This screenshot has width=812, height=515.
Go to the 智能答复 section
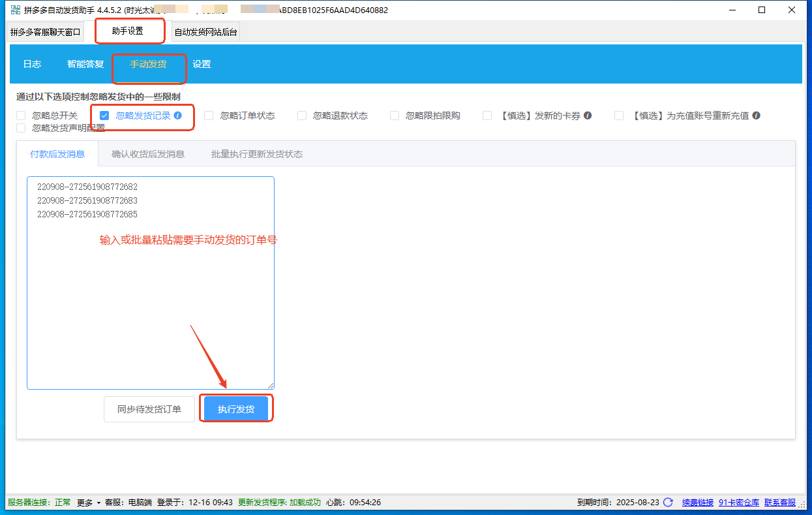[85, 64]
